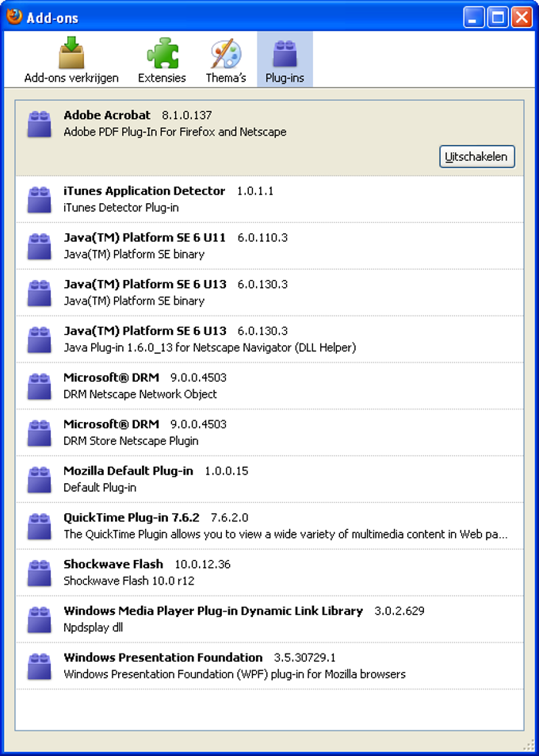The image size is (539, 756).
Task: Click version 6.0.110.3 of Java U11
Action: [262, 238]
